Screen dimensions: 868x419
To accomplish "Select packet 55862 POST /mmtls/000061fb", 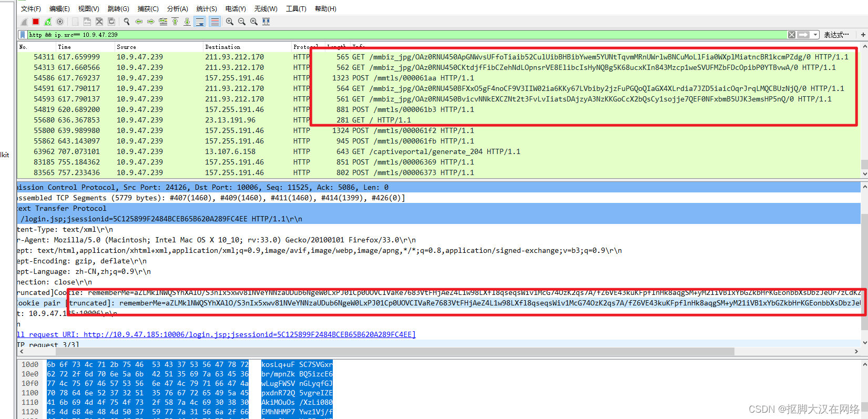I will 439,141.
